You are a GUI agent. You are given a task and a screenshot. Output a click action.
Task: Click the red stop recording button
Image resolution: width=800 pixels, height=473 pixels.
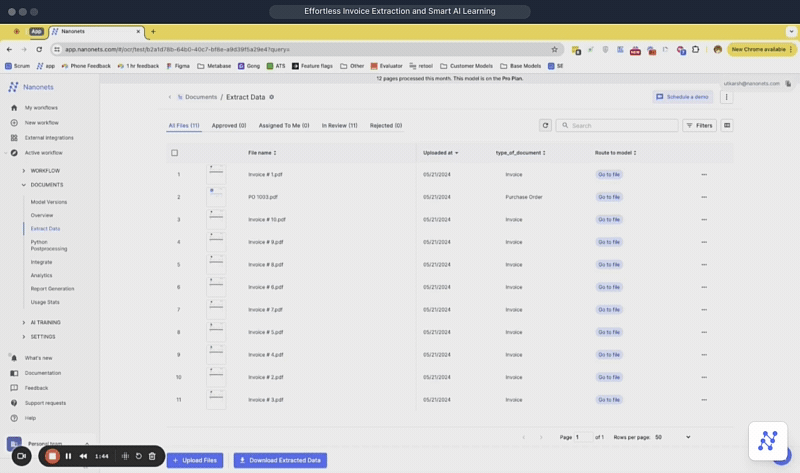(52, 456)
